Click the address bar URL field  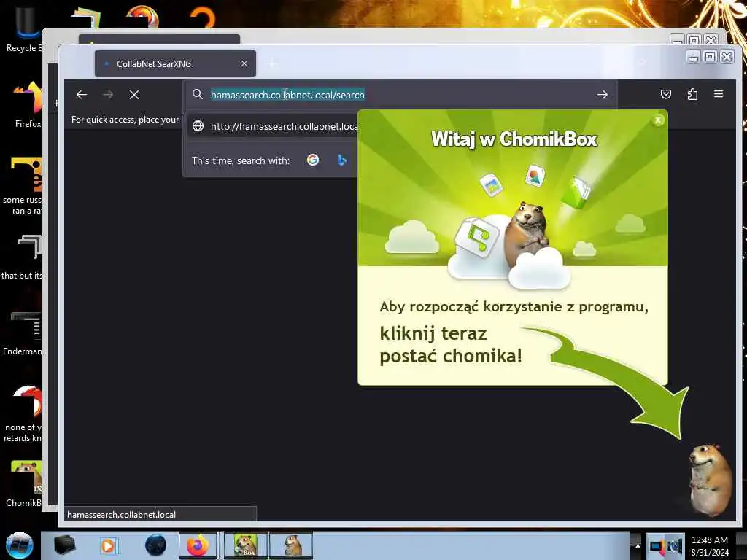(400, 95)
